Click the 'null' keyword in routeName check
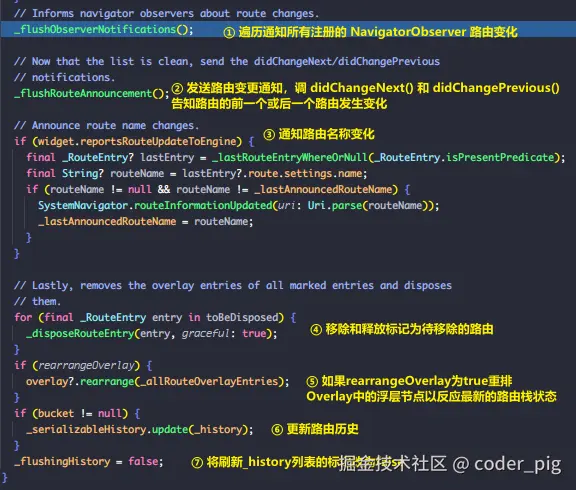 [140, 190]
